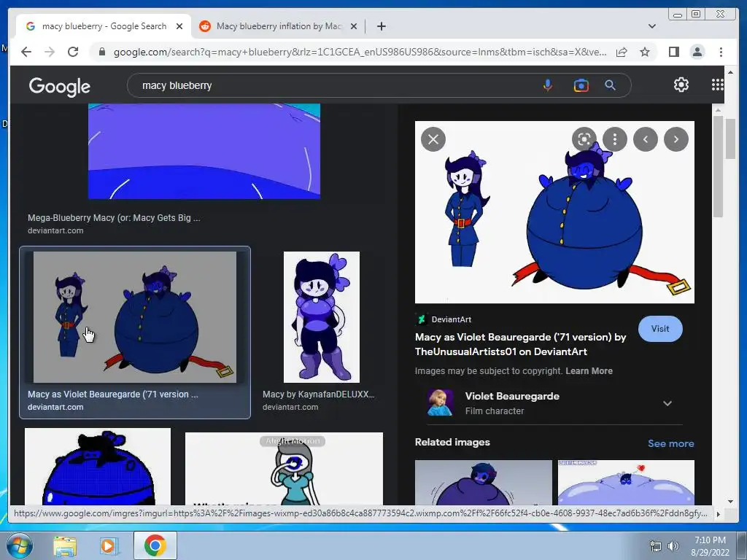Select Mega-Blueberry Macy image result
This screenshot has height=560, width=747.
[x=204, y=151]
